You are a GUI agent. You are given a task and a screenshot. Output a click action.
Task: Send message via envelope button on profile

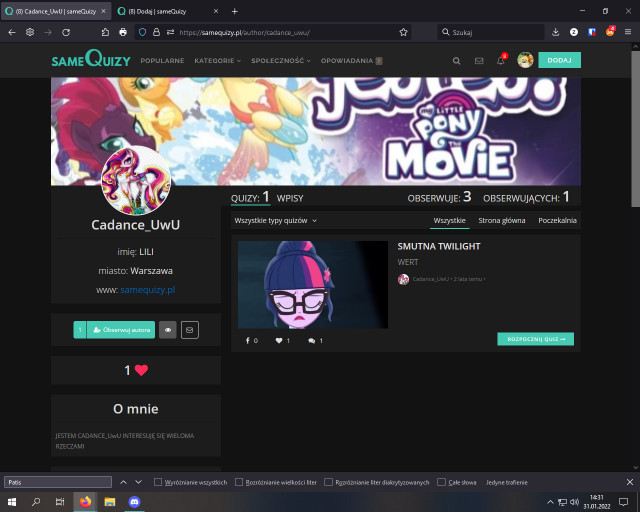click(189, 329)
